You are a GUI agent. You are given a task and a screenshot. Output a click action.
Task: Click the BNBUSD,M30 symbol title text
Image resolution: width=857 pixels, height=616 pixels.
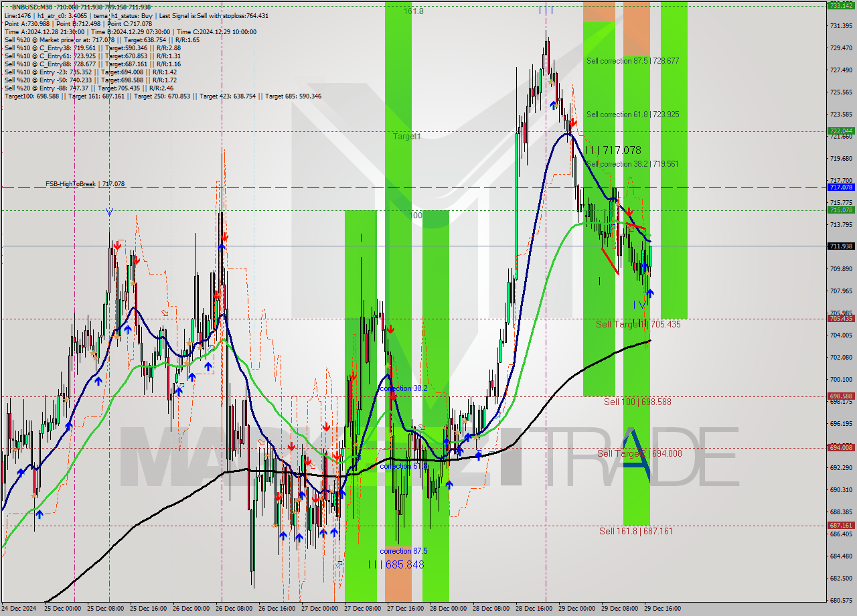pyautogui.click(x=31, y=7)
